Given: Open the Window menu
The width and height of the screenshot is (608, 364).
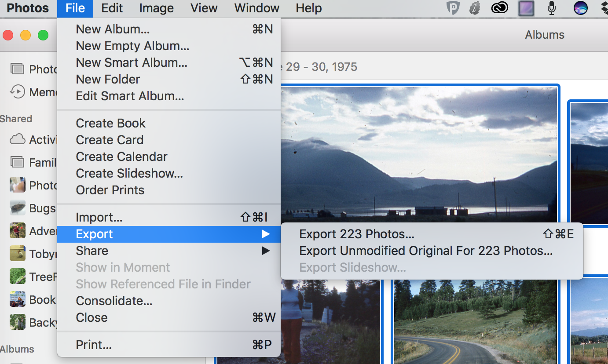Looking at the screenshot, I should (x=257, y=8).
